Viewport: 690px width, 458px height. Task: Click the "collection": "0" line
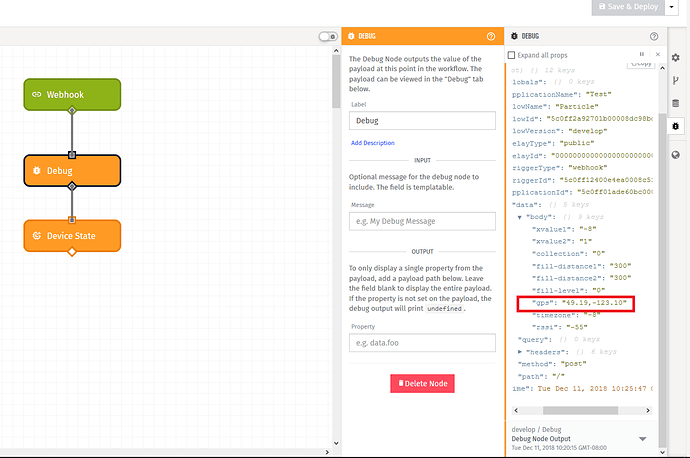pyautogui.click(x=569, y=254)
